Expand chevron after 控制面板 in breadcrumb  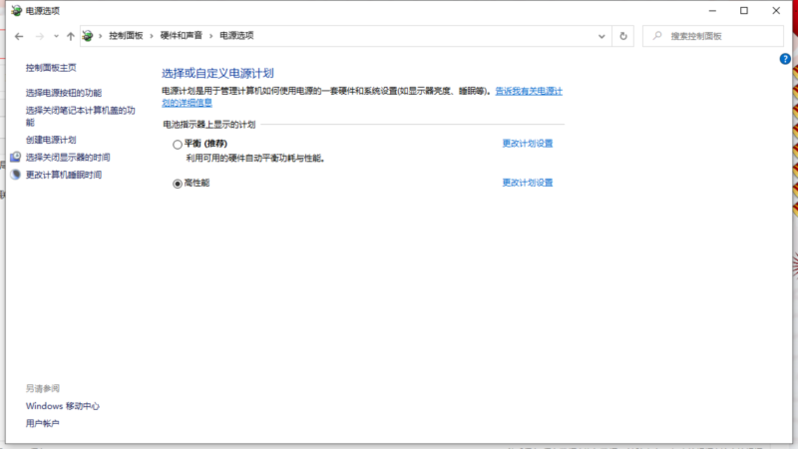point(151,36)
